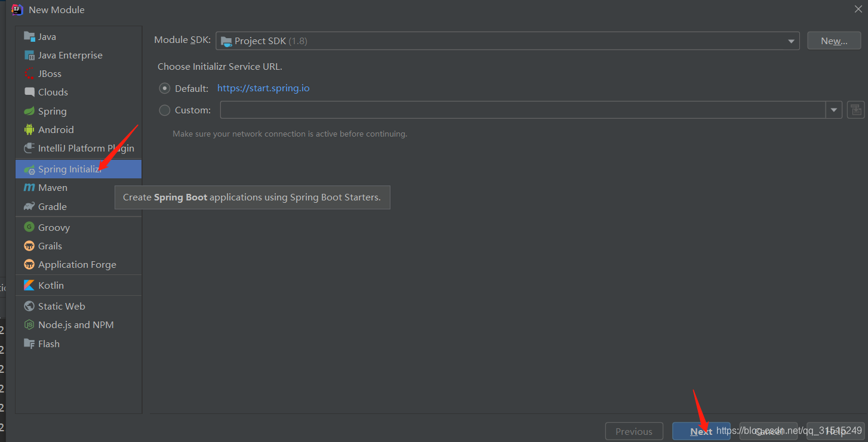Image resolution: width=868 pixels, height=442 pixels.
Task: Click the Gradle elephant icon
Action: point(29,206)
